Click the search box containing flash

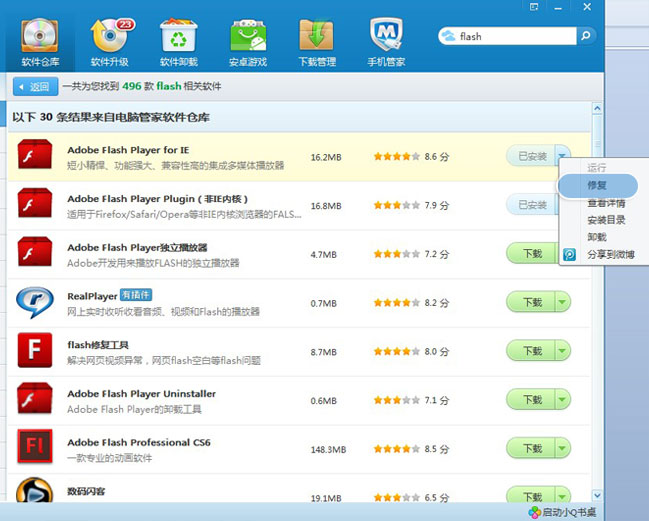510,36
